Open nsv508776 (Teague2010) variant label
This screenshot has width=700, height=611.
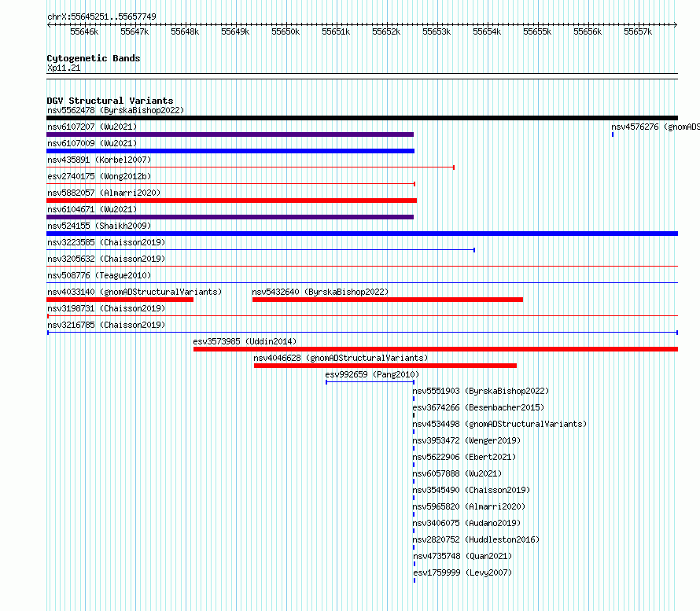(99, 275)
